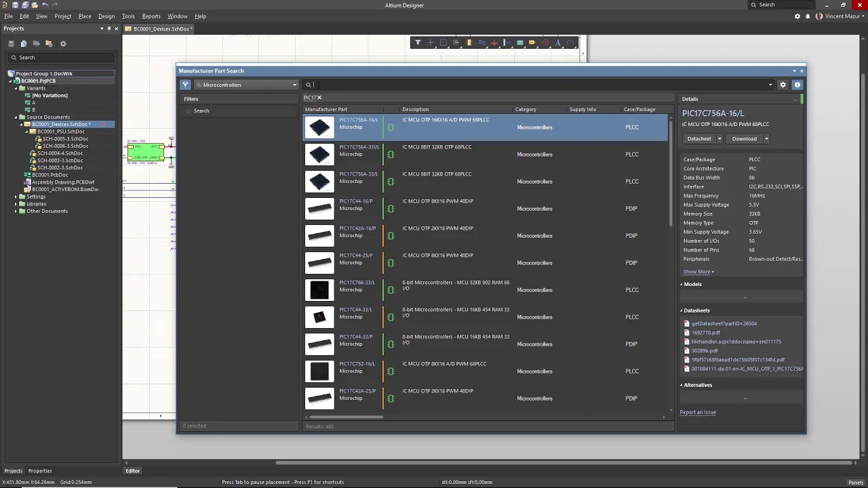The width and height of the screenshot is (868, 488).
Task: Undo the last action with the Undo arrow
Action: point(45,5)
